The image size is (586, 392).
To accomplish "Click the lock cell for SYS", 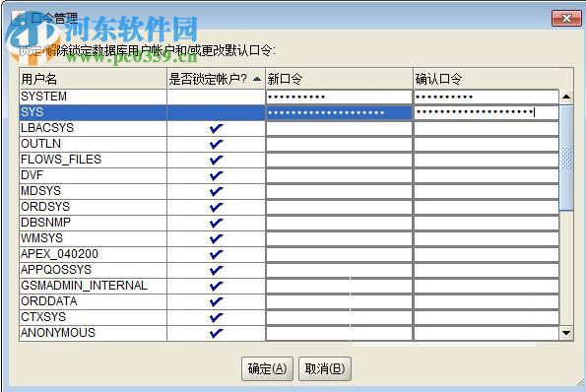I will click(x=216, y=112).
